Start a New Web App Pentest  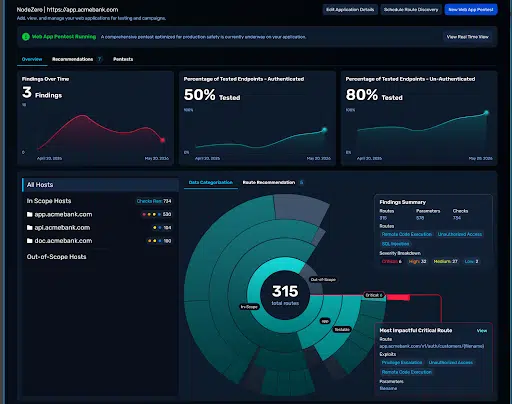click(471, 10)
